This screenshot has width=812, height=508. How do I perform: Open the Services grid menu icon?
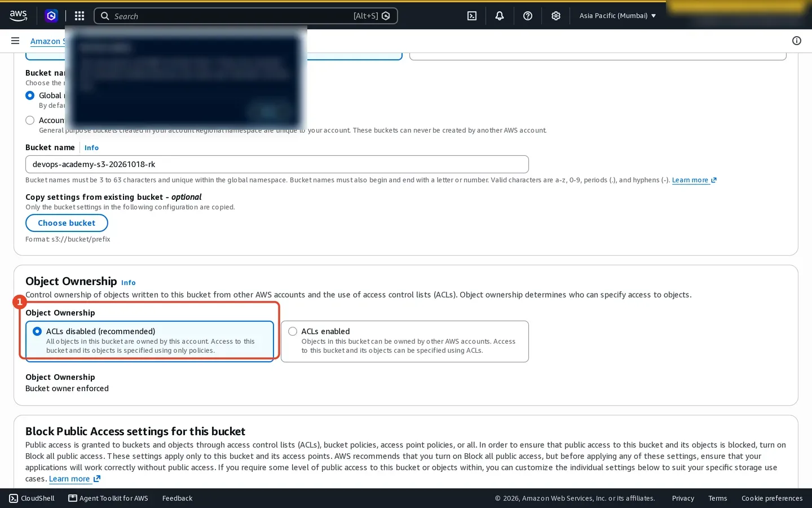point(80,16)
